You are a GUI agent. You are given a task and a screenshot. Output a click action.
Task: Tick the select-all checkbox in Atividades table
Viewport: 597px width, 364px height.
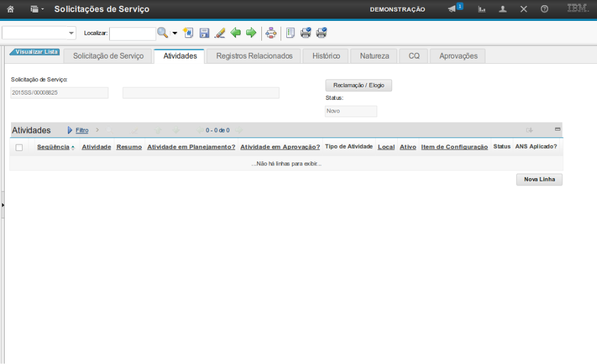pos(19,147)
